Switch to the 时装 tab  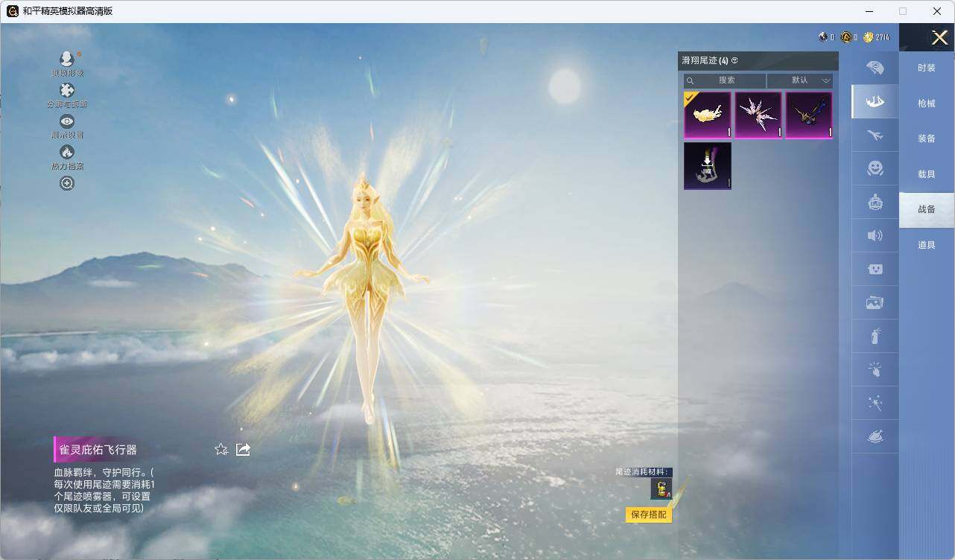coord(927,68)
